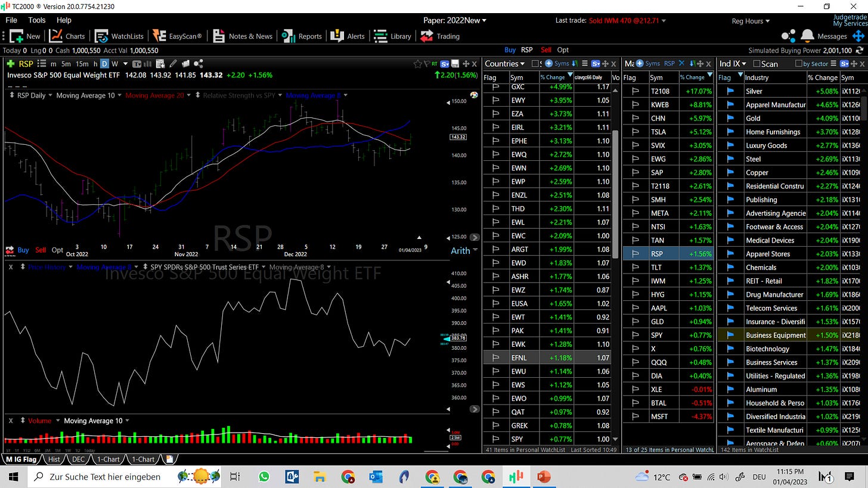Viewport: 868px width, 488px height.
Task: Click the star favorite icon on chart header
Action: coord(417,64)
